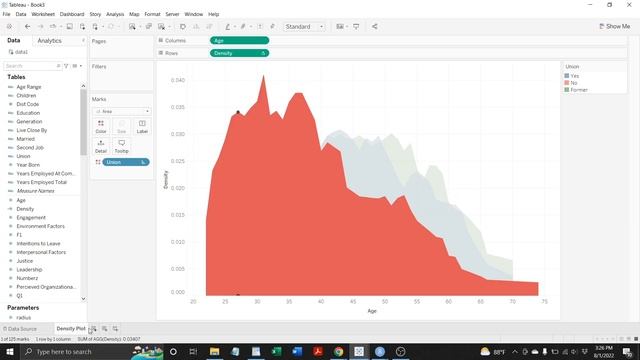Click the Tables list scroll up arrow

pos(83,86)
